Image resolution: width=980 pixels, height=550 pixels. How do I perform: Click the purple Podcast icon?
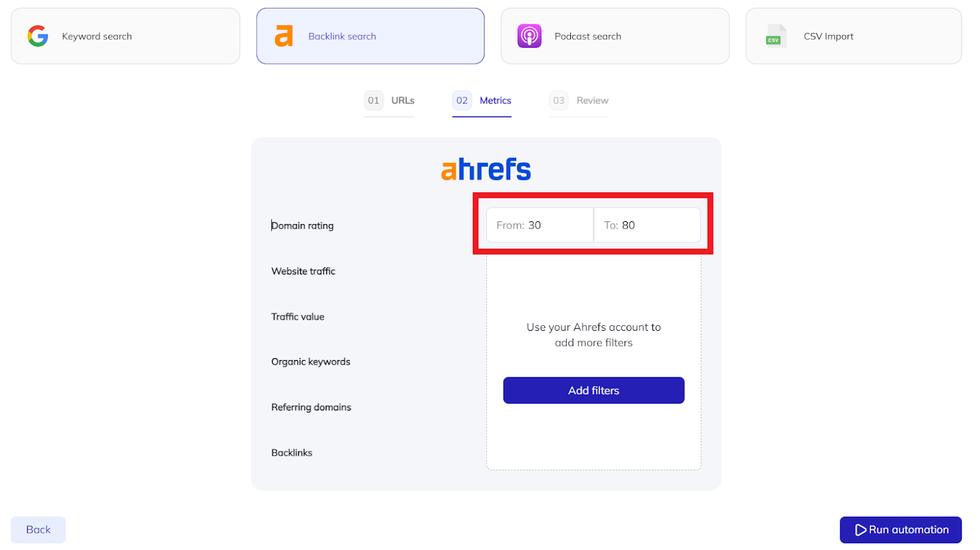[529, 36]
